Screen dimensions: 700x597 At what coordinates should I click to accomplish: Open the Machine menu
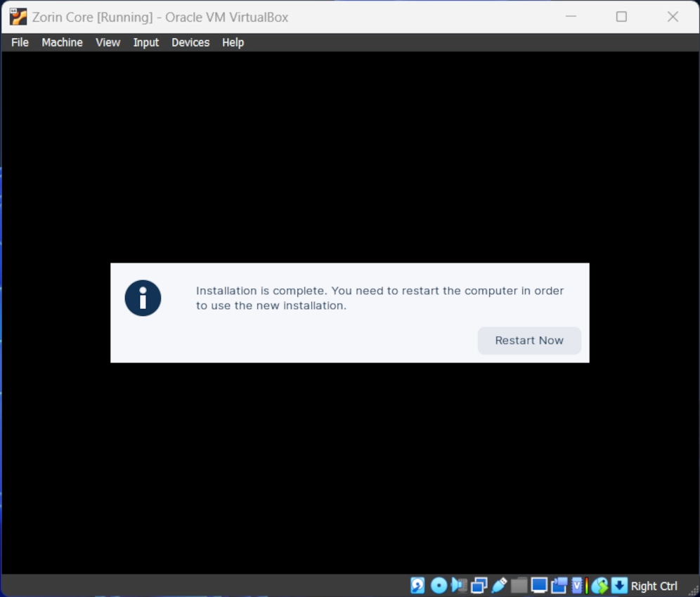click(62, 42)
